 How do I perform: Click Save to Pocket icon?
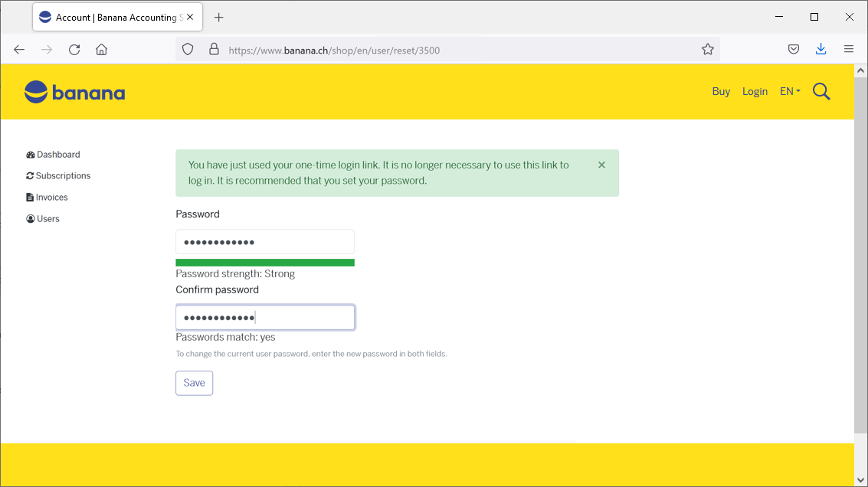point(794,50)
